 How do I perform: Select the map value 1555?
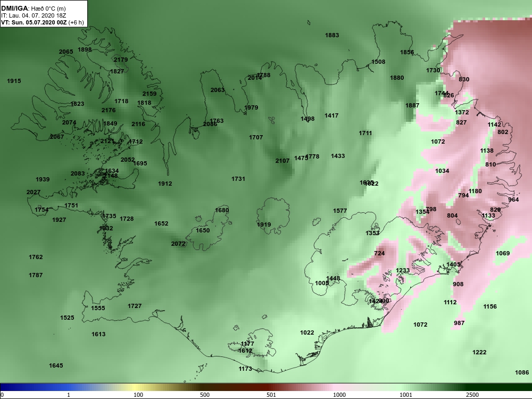(98, 309)
